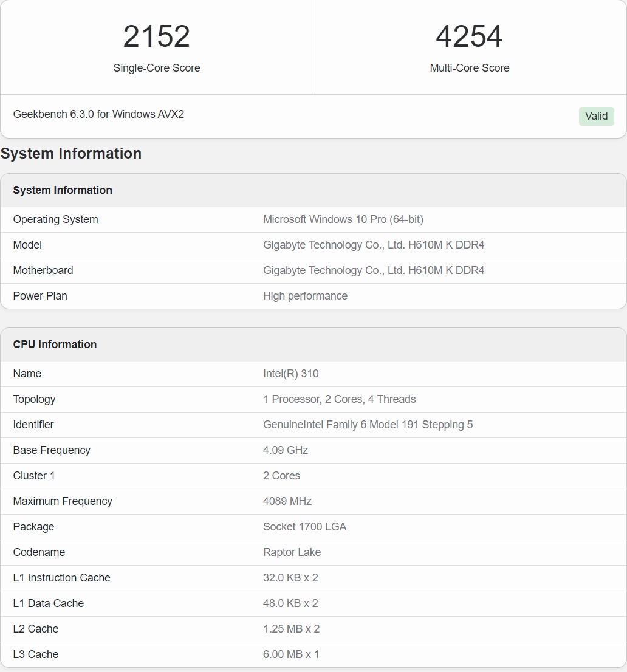Select the 1 Processor, 2 Cores, 4 Threads text

(x=339, y=399)
